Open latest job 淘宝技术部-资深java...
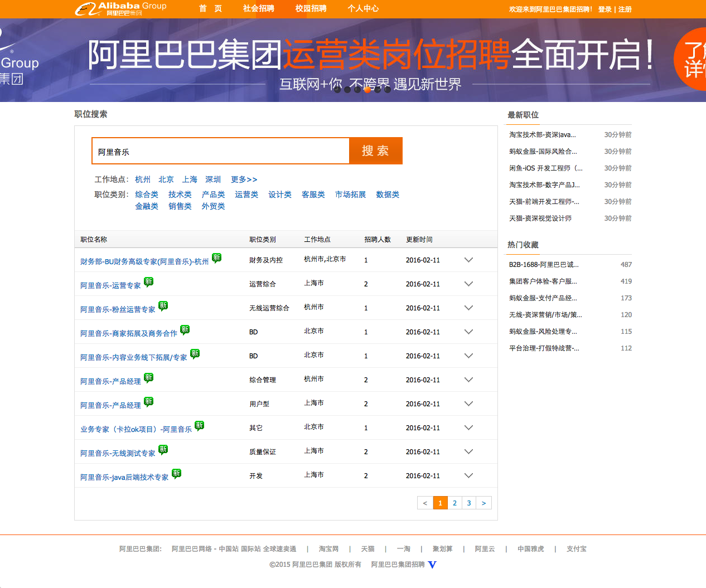 point(543,135)
